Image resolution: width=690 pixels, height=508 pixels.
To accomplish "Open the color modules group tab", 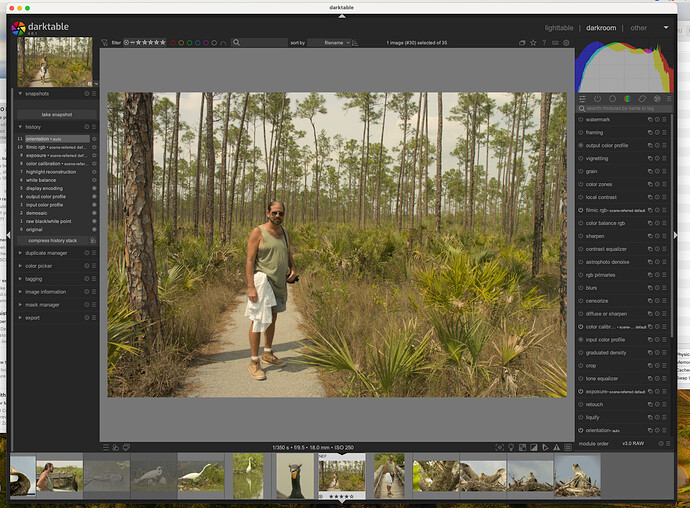I will pos(627,99).
